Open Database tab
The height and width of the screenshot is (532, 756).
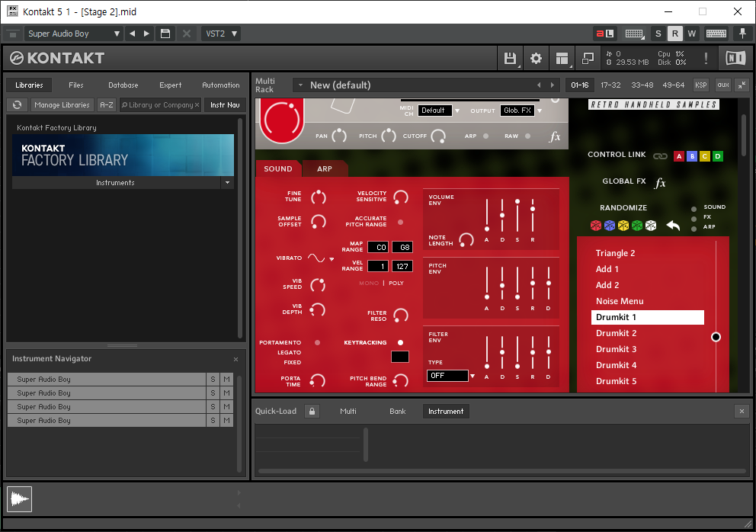123,85
